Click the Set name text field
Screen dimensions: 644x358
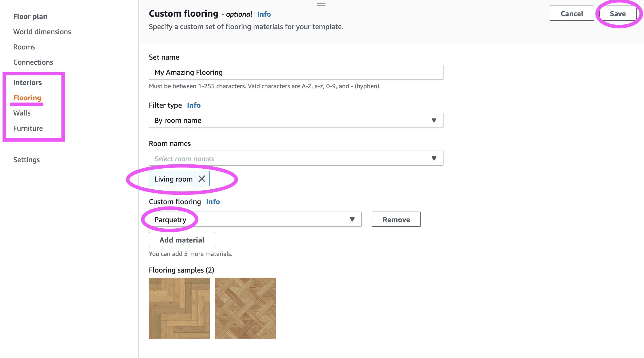click(296, 72)
